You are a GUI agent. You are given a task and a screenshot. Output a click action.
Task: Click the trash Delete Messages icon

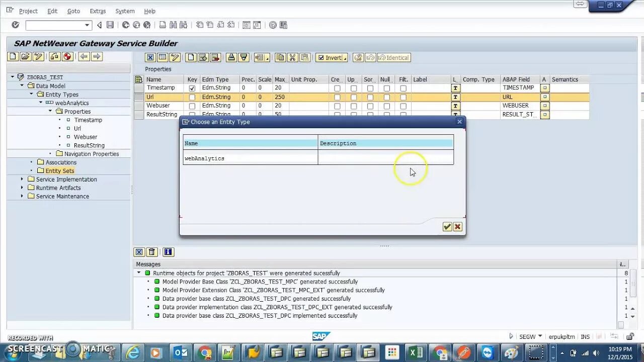152,252
